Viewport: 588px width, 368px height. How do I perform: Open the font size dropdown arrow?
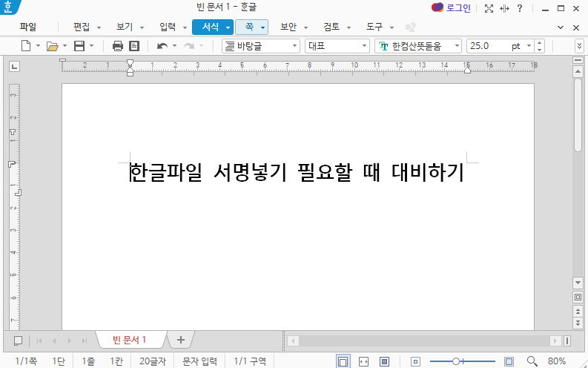(529, 46)
